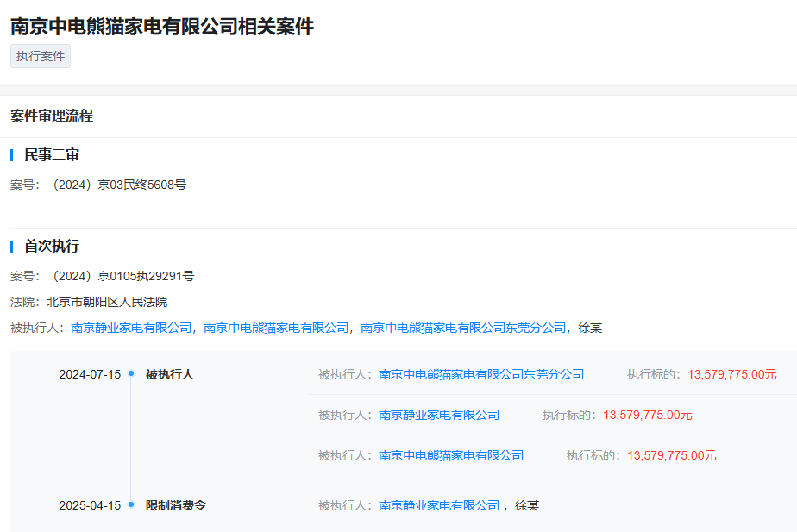This screenshot has height=532, width=797.
Task: Click the 案件审理流程 section heading
Action: [52, 116]
